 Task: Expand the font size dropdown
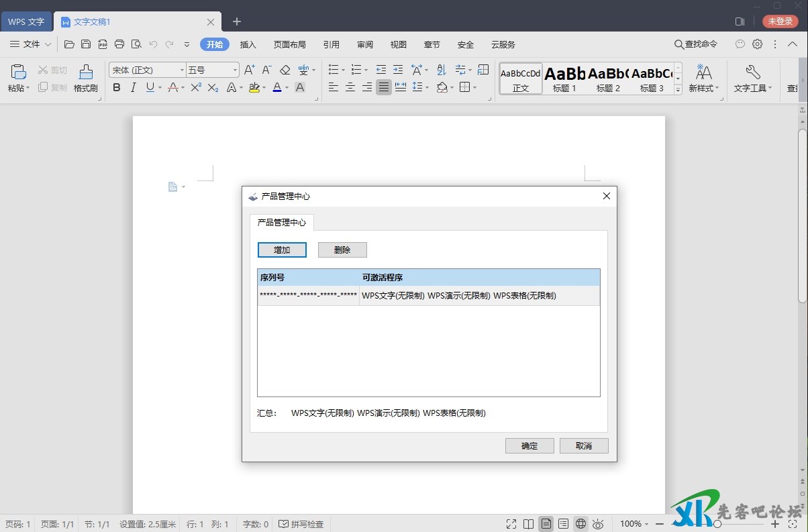[x=235, y=70]
